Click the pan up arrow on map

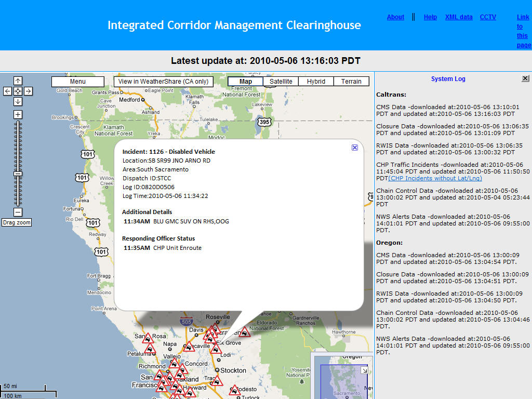[18, 81]
